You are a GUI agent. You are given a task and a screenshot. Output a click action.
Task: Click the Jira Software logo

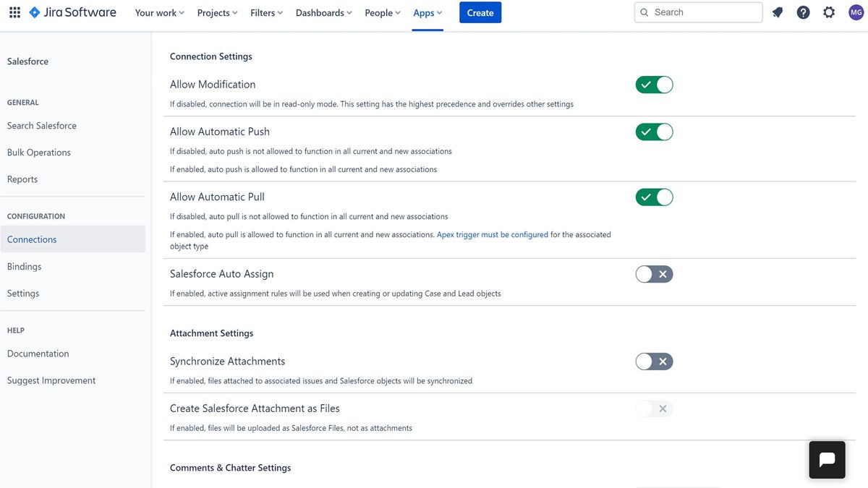[x=72, y=12]
